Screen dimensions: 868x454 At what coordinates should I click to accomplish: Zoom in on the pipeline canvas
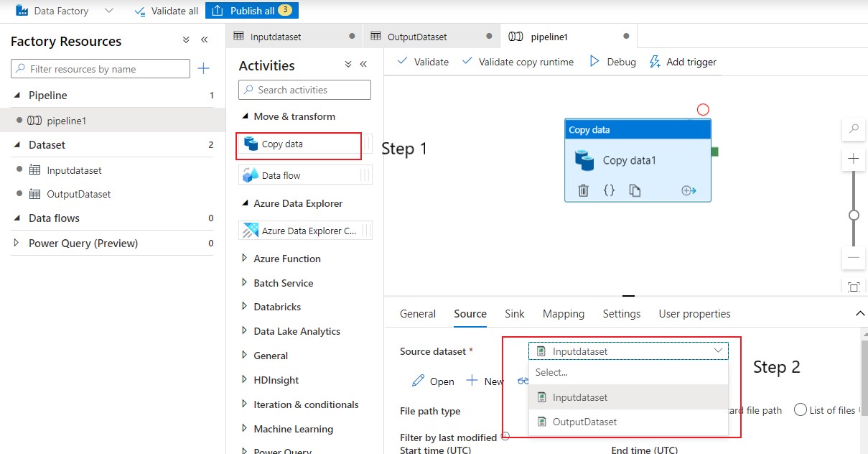(x=854, y=159)
